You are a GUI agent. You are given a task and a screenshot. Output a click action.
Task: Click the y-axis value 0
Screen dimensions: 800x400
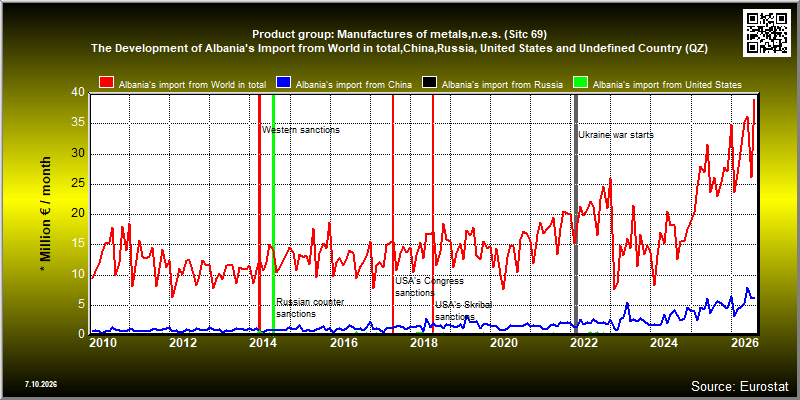[x=82, y=333]
